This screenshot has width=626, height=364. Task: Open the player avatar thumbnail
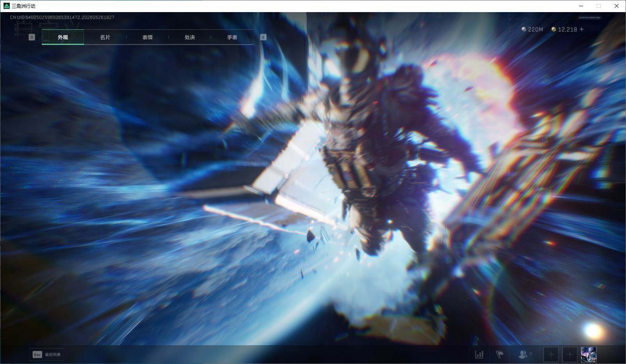588,355
